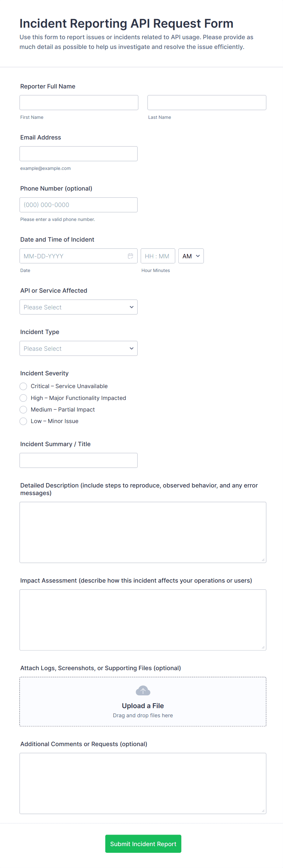
Task: Expand the Incident Type dropdown
Action: coord(78,348)
